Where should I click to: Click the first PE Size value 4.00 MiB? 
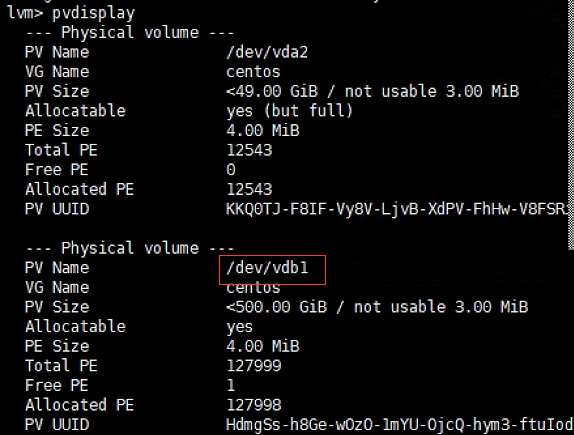pos(262,130)
